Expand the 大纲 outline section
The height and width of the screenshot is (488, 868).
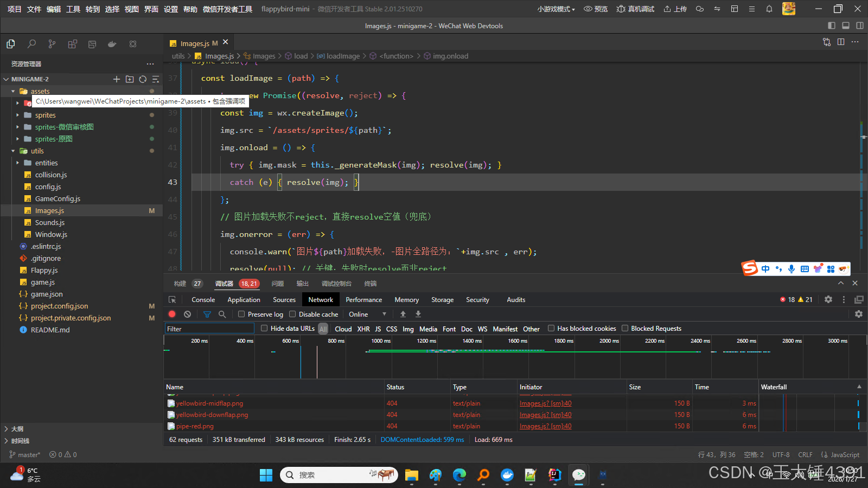click(6, 428)
